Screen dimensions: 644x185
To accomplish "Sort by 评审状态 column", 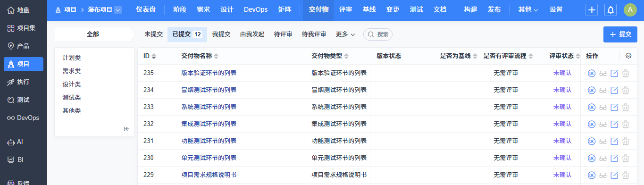I will point(565,56).
